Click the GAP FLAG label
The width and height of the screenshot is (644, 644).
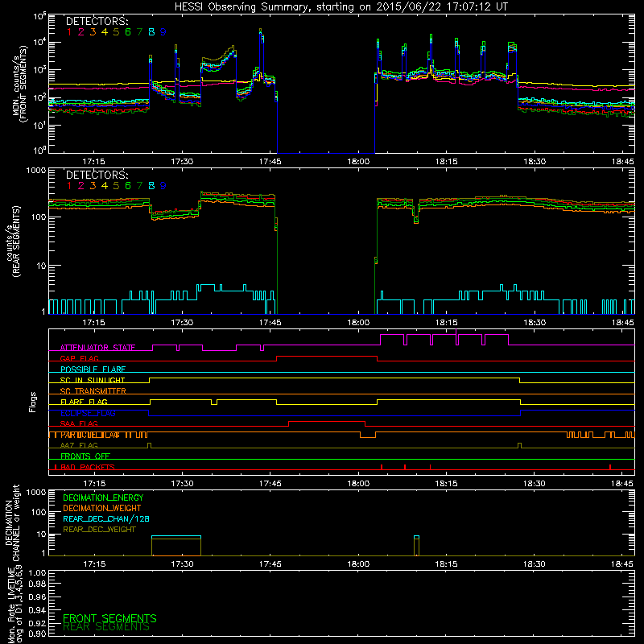pos(79,358)
